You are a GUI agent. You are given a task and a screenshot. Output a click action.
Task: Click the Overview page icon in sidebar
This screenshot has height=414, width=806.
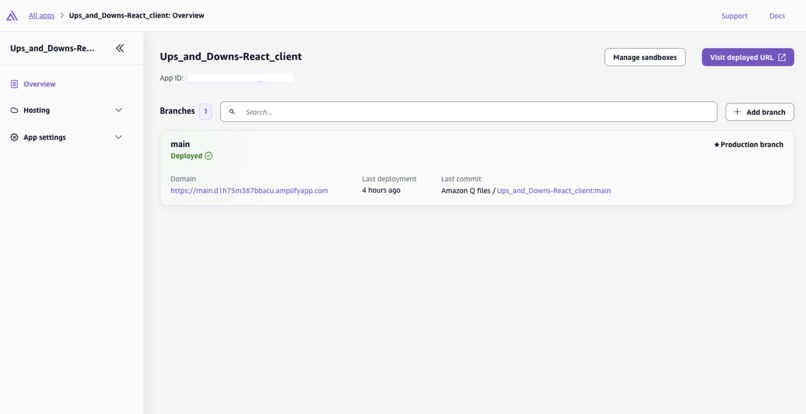14,84
